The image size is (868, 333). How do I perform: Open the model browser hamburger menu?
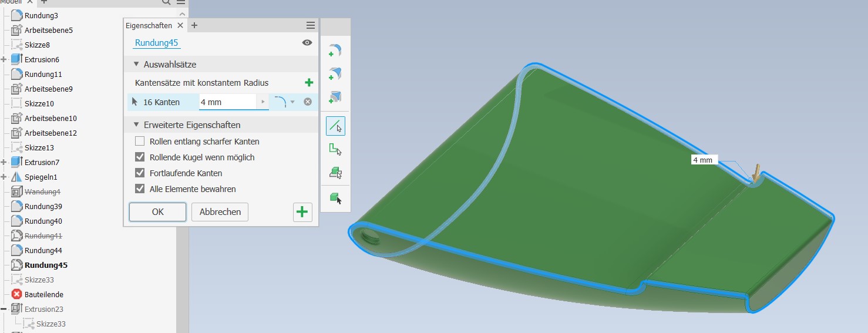[x=181, y=2]
